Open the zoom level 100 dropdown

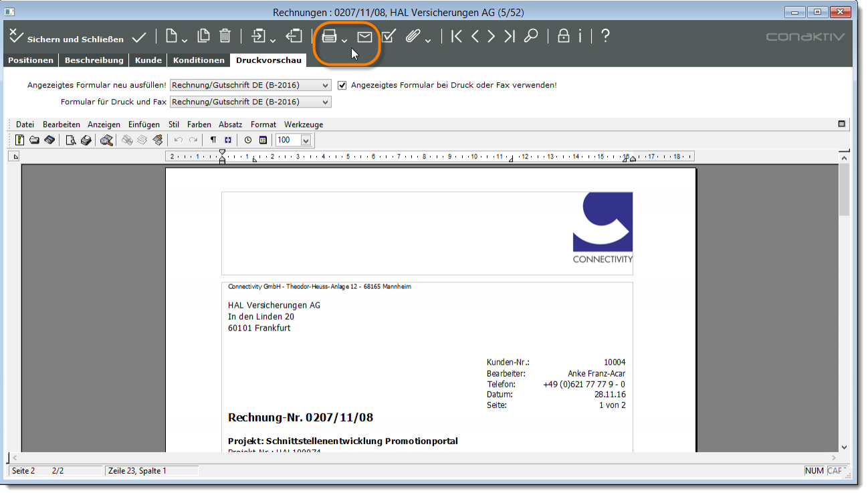306,140
